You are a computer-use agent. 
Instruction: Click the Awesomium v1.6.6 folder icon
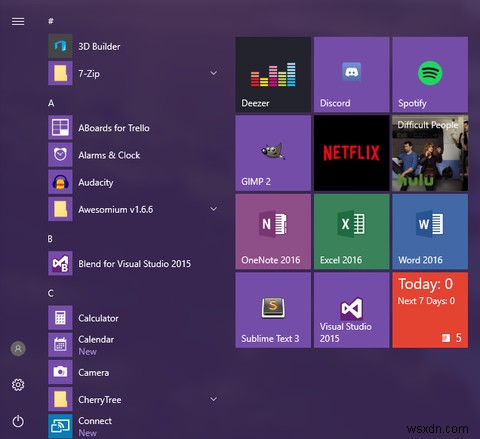pos(60,209)
